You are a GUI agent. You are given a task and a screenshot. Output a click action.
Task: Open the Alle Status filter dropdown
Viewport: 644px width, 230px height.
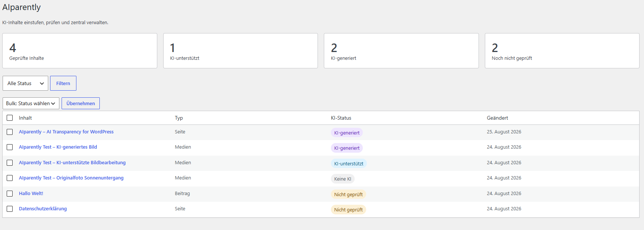click(x=25, y=83)
